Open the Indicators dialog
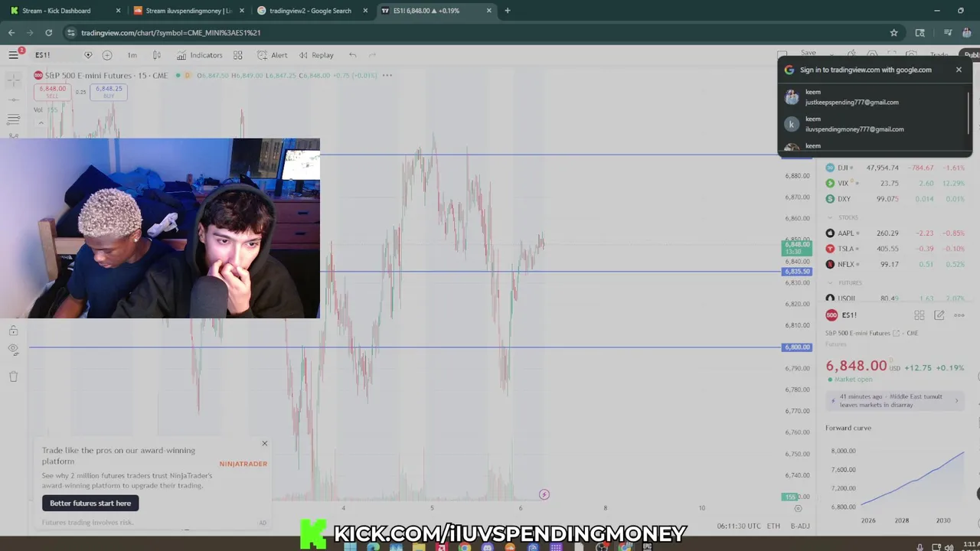Screen dimensions: 980x551 tap(199, 55)
